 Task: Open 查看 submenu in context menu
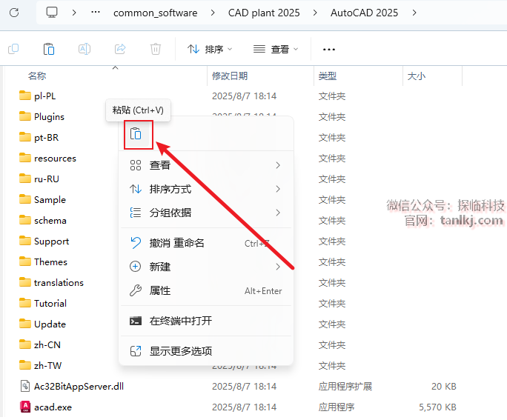pyautogui.click(x=205, y=165)
